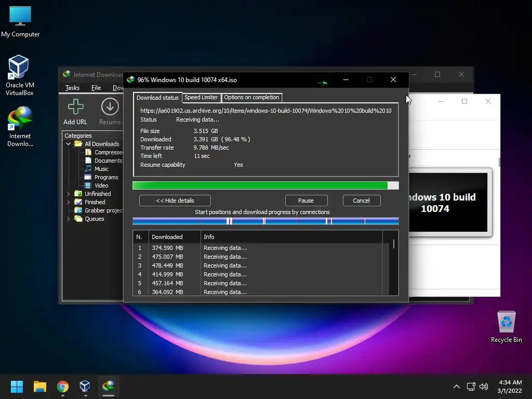Close the download progress dialog

tap(393, 79)
